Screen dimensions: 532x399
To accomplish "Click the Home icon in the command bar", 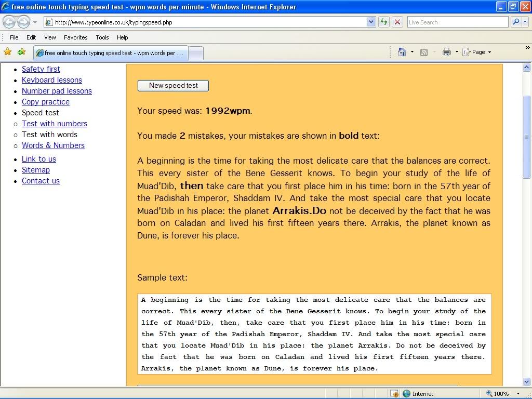I will pos(402,52).
